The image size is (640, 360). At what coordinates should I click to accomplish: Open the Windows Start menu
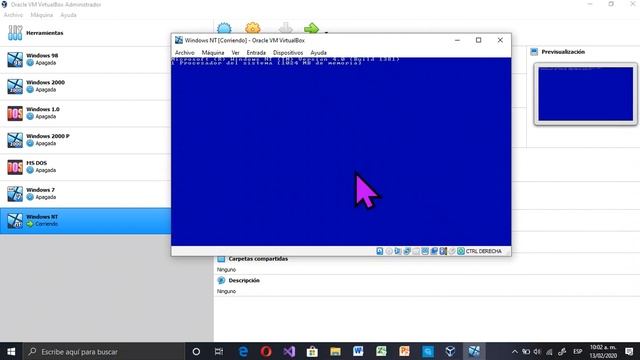[11, 351]
